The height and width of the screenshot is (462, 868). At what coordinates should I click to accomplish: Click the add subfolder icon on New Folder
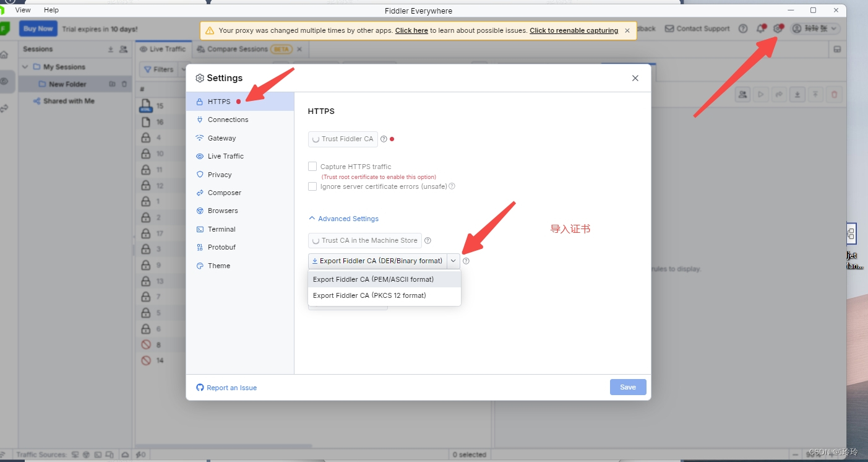click(113, 84)
